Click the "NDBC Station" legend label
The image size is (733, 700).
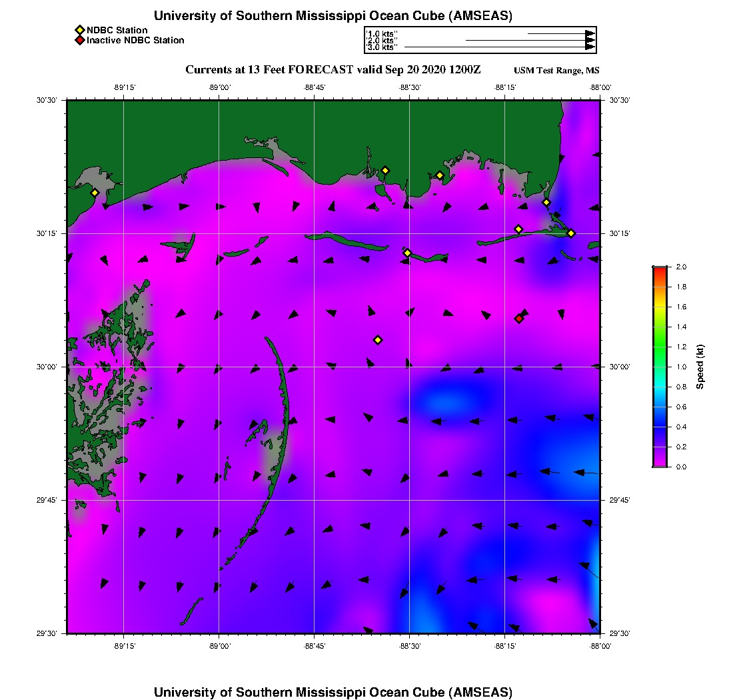point(117,30)
